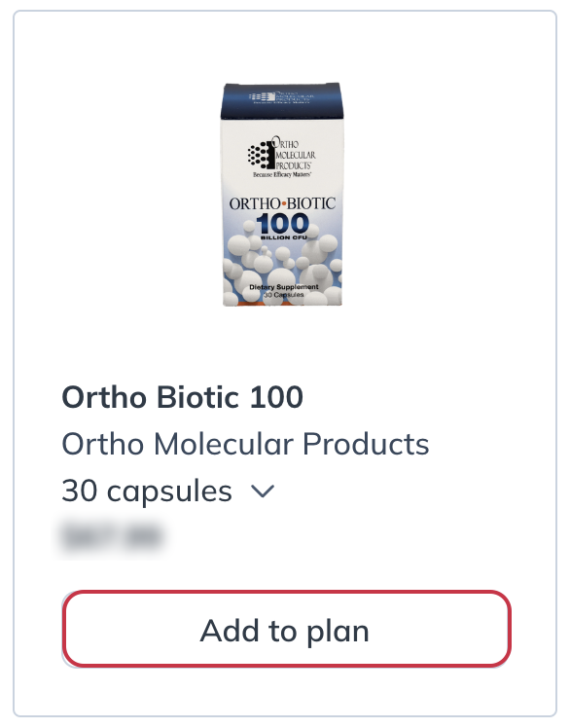The width and height of the screenshot is (570, 728).
Task: Click the large 100 number on box
Action: point(282,224)
